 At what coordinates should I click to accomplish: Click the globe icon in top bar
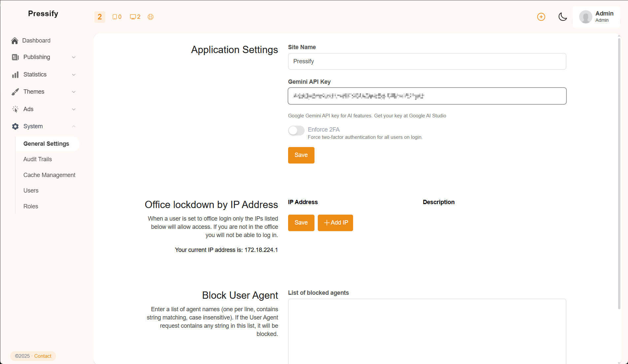[150, 17]
